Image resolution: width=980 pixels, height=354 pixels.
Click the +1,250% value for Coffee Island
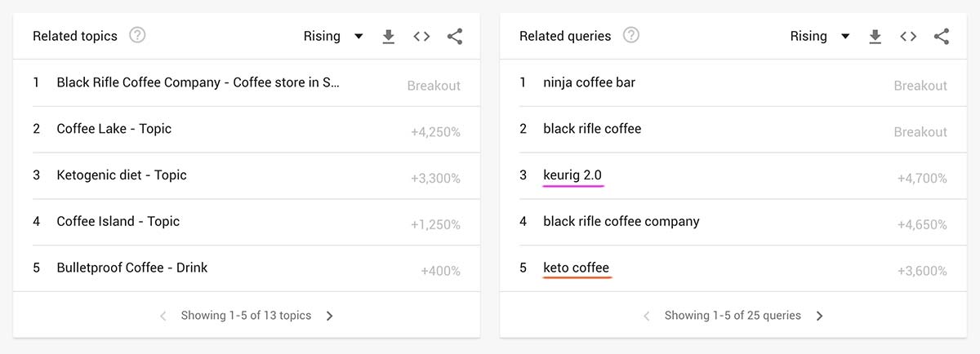point(435,225)
